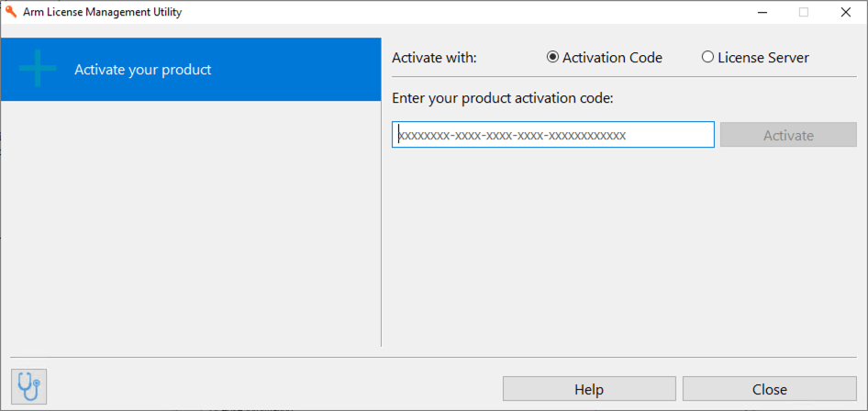
Task: Click the green plus icon in sidebar
Action: tap(38, 70)
